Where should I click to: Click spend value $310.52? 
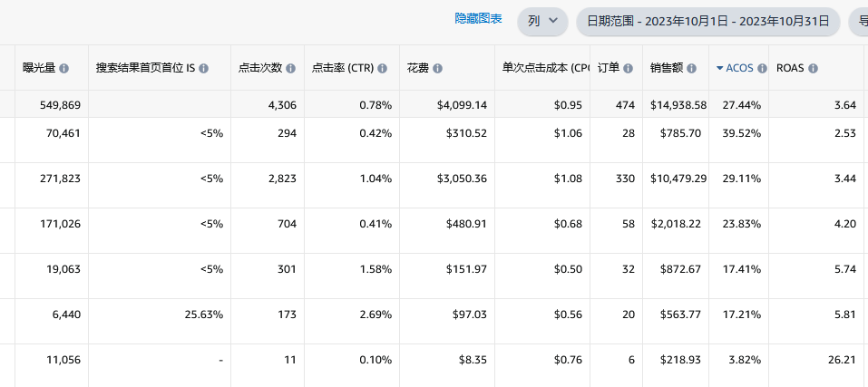click(x=467, y=133)
